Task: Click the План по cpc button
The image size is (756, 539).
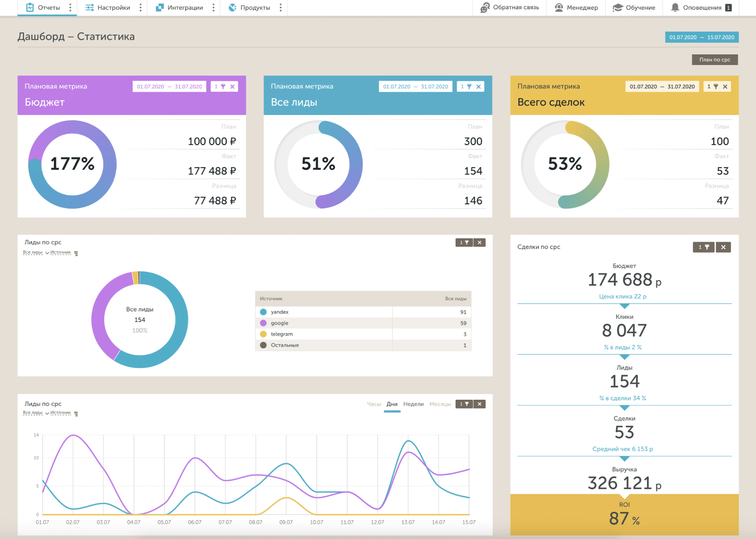Action: (714, 59)
